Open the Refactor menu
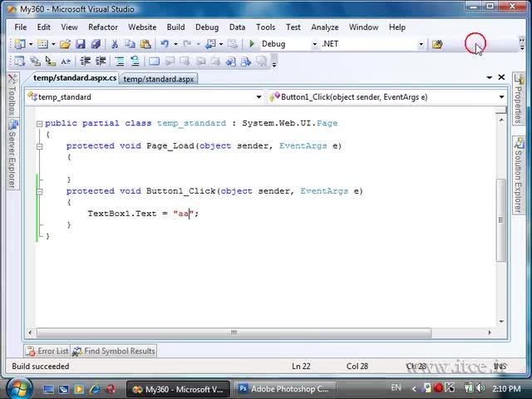The width and height of the screenshot is (532, 399). (103, 27)
